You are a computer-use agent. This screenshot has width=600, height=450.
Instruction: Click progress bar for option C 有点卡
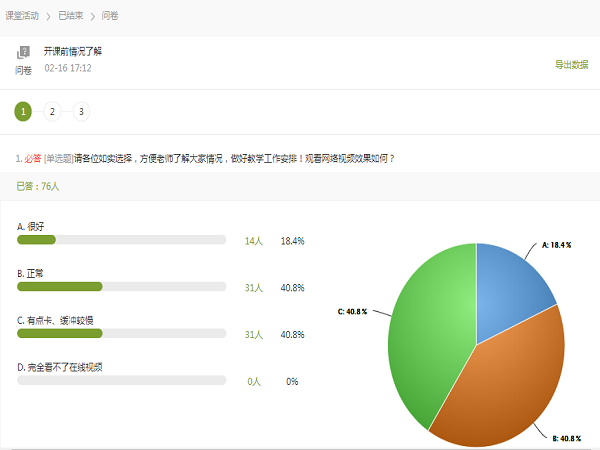point(122,333)
